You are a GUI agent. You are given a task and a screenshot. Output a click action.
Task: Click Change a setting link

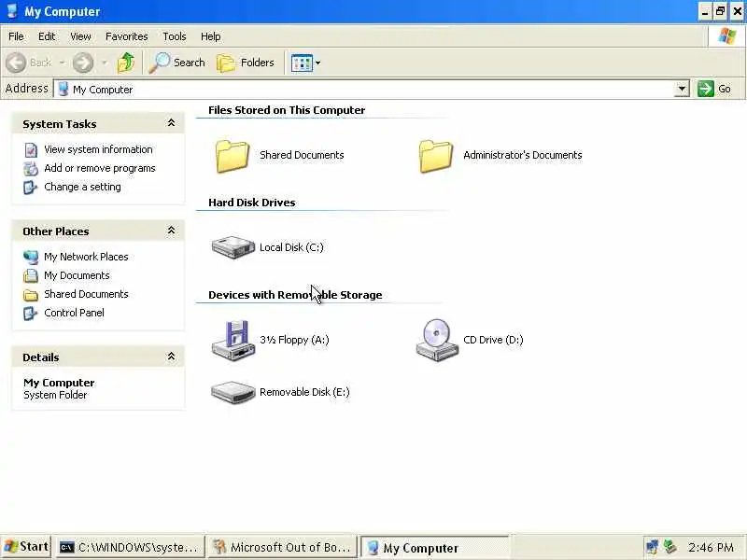[82, 187]
